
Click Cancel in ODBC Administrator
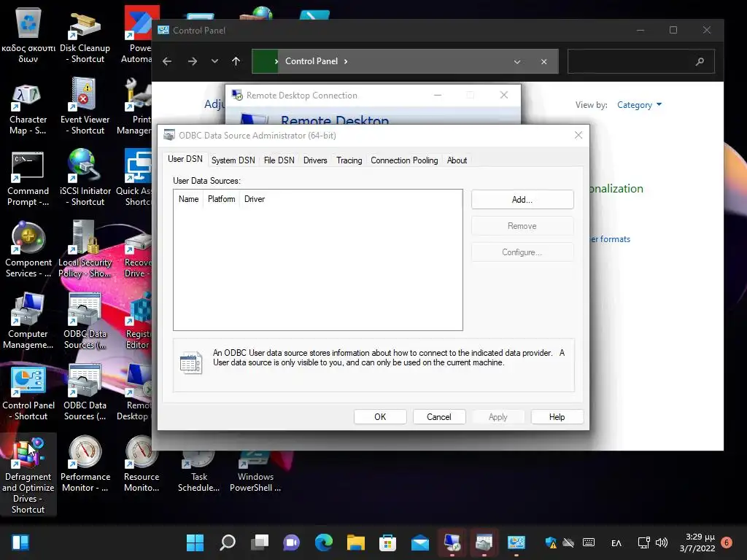pyautogui.click(x=438, y=416)
